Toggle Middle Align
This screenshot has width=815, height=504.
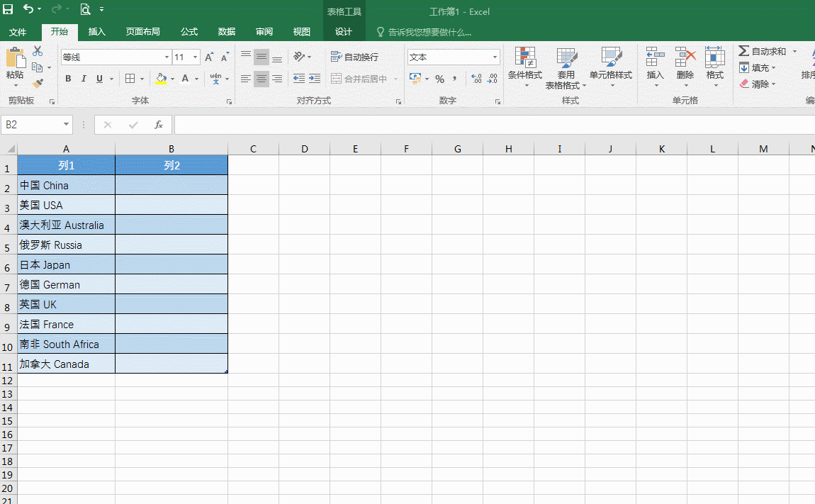262,57
